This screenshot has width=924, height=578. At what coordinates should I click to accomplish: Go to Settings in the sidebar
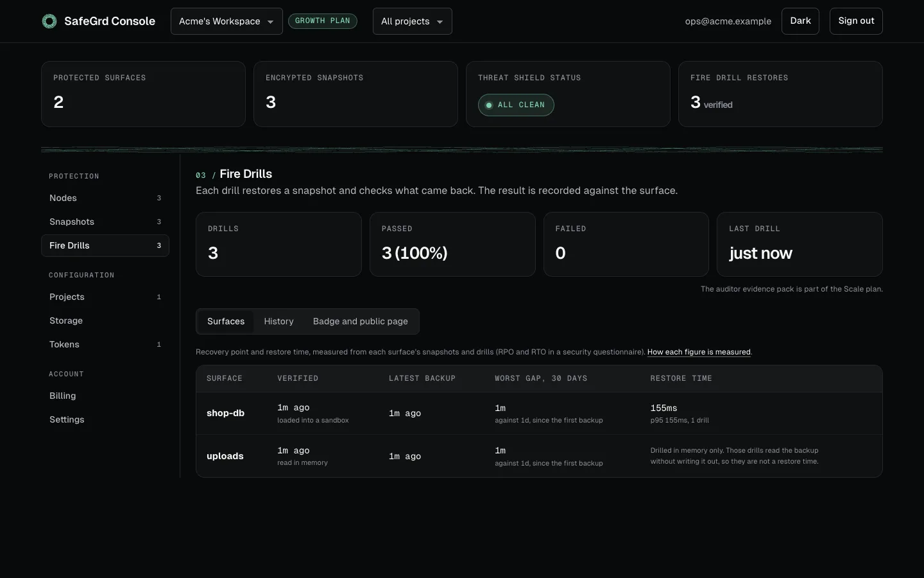click(x=105, y=419)
